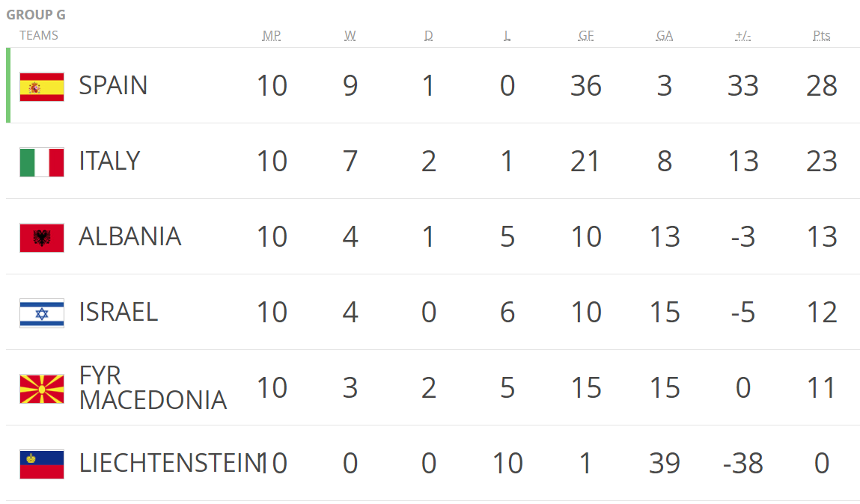This screenshot has height=504, width=860.
Task: Open the LIECHTENSTEIN team page
Action: pos(170,464)
